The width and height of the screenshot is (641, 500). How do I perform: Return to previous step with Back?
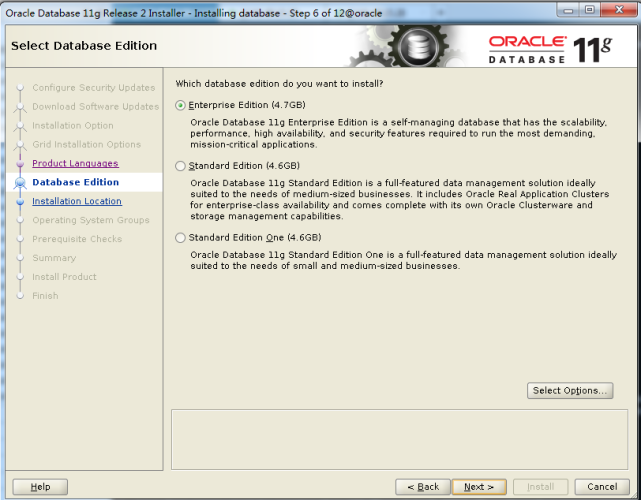click(423, 487)
